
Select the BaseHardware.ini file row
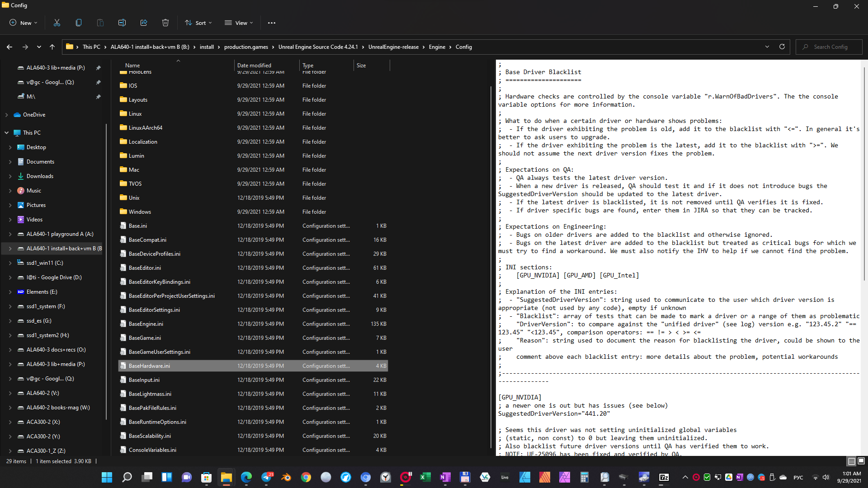(x=253, y=366)
